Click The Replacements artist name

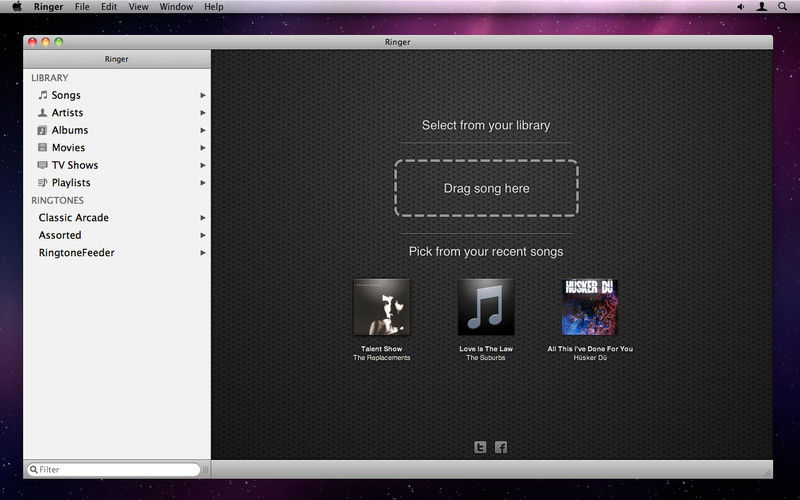[382, 358]
